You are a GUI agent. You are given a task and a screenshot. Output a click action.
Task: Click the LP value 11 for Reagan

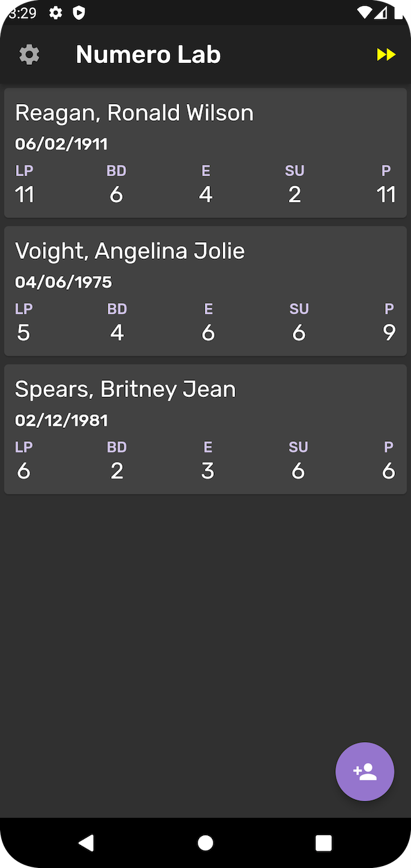[x=24, y=193]
